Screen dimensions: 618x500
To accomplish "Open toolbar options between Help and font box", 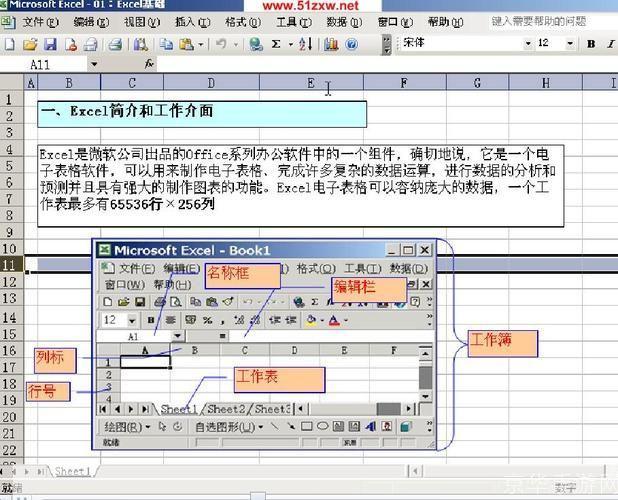I will pos(387,45).
